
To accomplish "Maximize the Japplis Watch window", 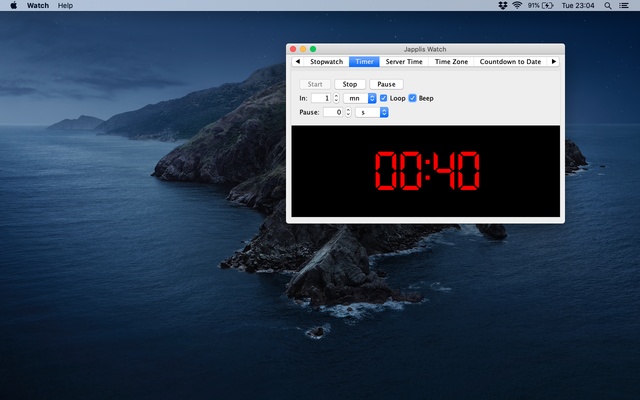I will [313, 49].
